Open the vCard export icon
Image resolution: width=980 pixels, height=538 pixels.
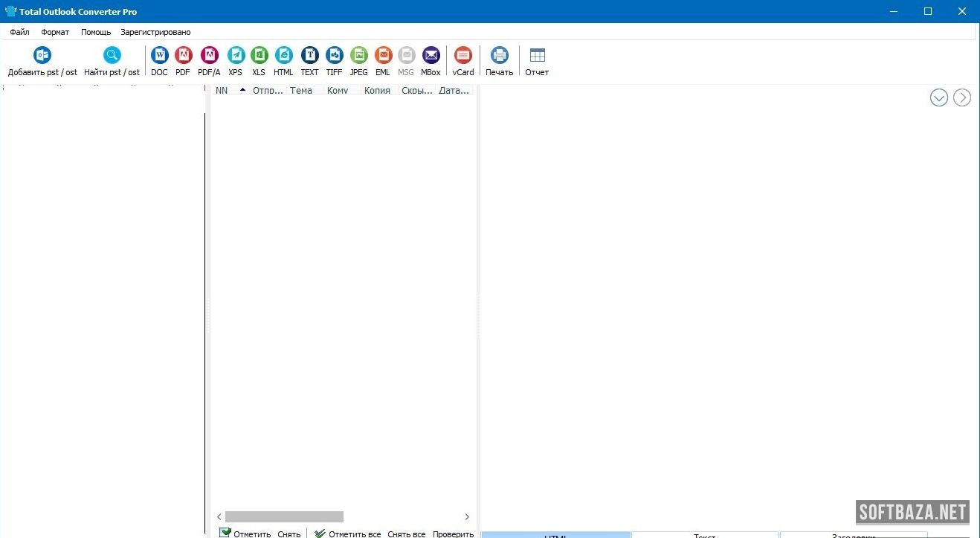[463, 56]
